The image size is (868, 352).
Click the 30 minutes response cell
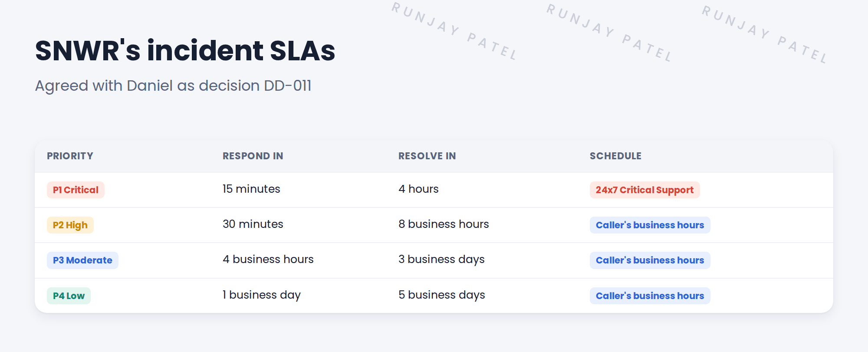(253, 224)
